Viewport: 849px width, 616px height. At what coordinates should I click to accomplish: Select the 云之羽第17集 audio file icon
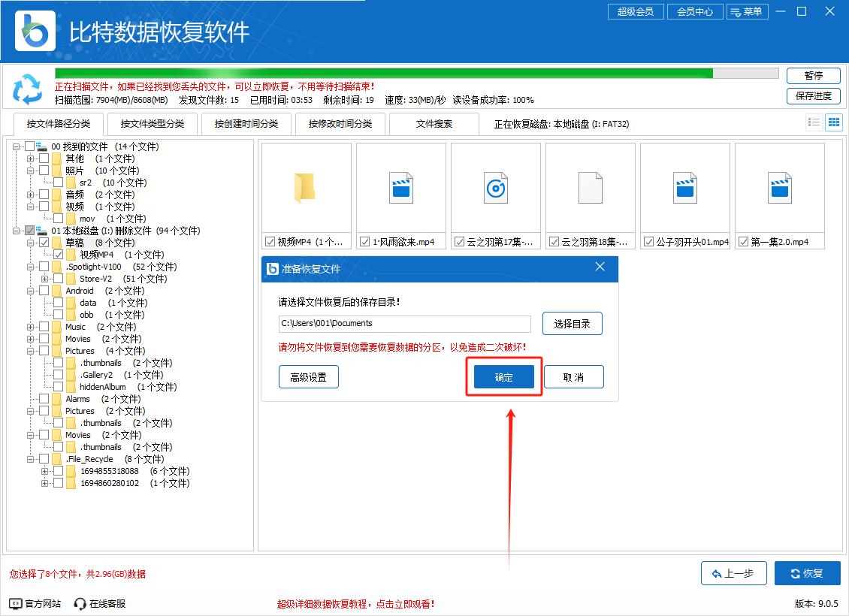[x=494, y=188]
